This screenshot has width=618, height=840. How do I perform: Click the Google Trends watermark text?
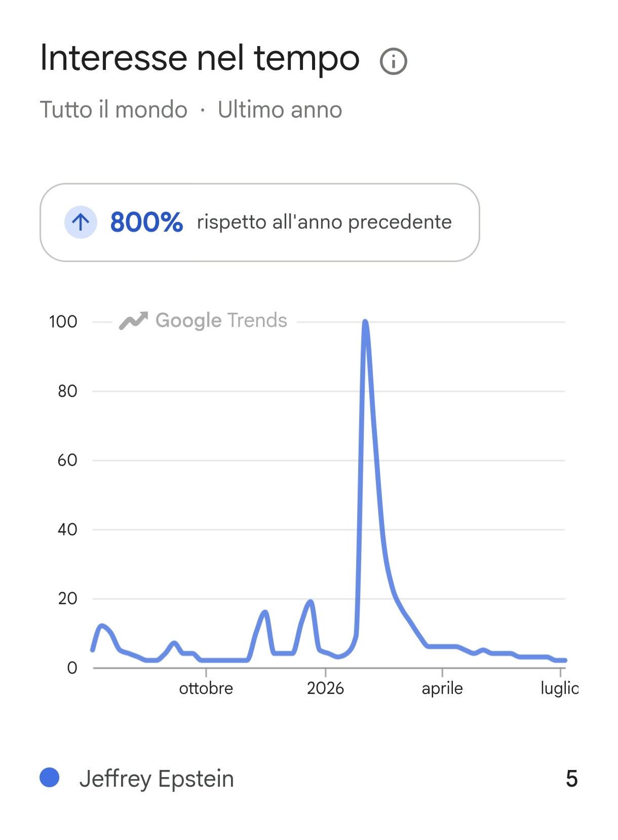coord(221,320)
